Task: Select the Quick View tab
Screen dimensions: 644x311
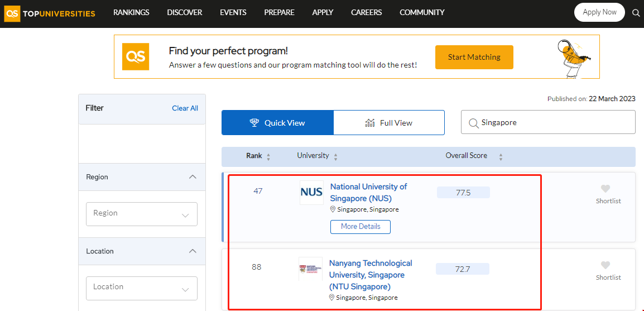Action: pos(277,123)
